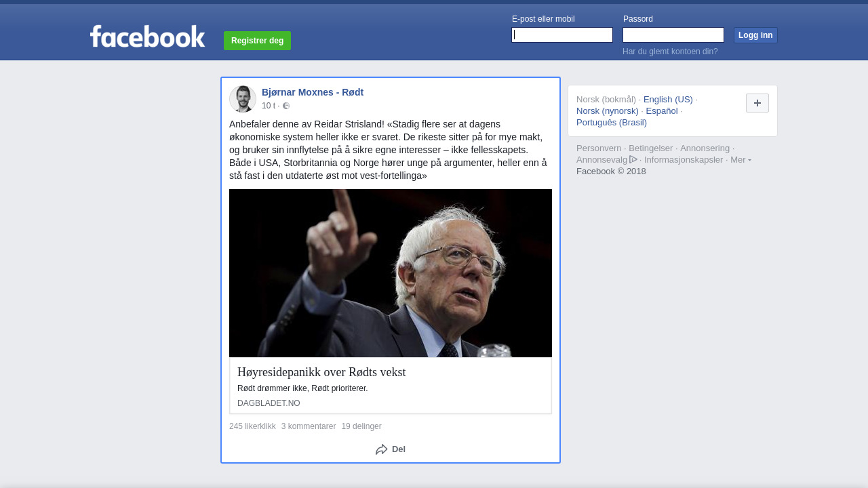This screenshot has height=488, width=868.
Task: Click the Del share arrow icon
Action: tap(382, 449)
